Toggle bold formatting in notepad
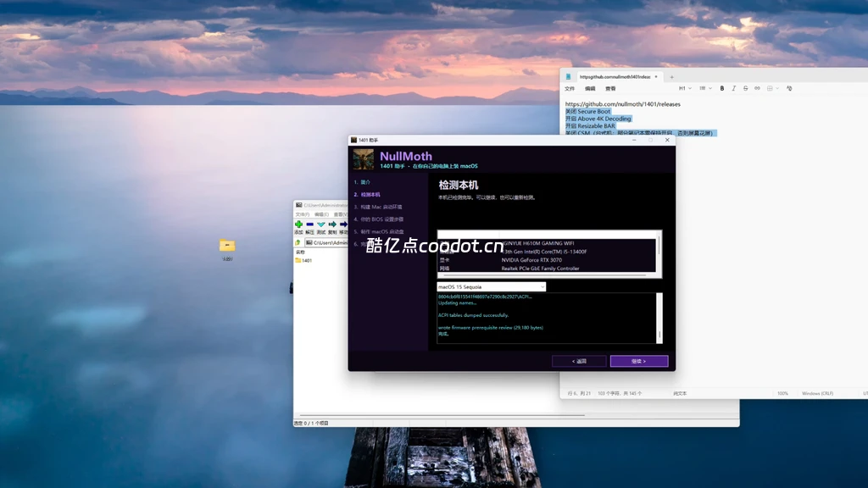The height and width of the screenshot is (488, 868). point(722,88)
